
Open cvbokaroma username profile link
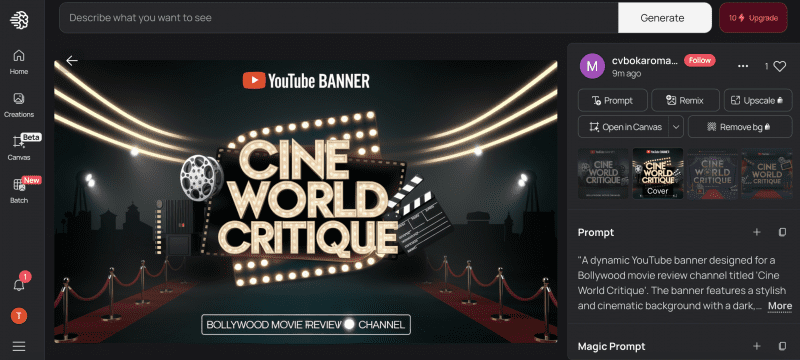(x=644, y=61)
